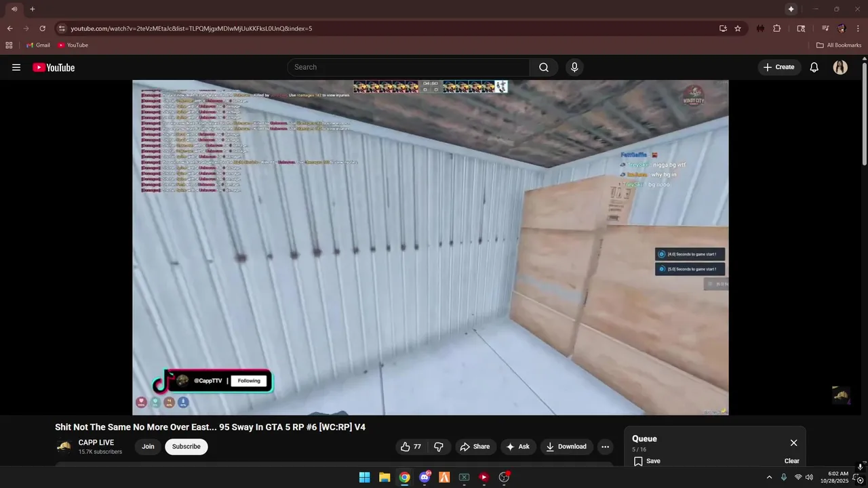868x488 pixels.
Task: Click the Join membership button
Action: pyautogui.click(x=148, y=447)
